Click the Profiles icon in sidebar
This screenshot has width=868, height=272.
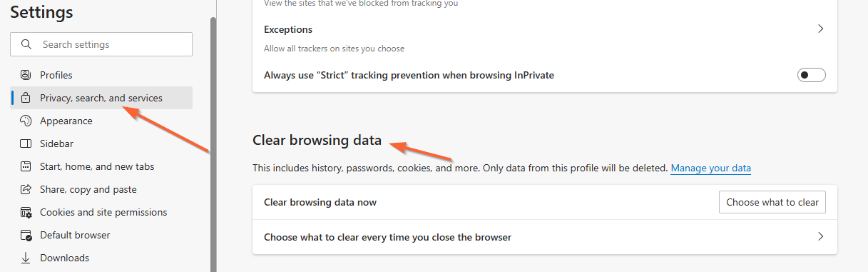[26, 75]
